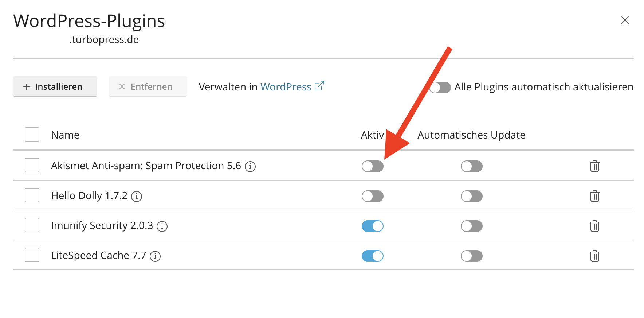This screenshot has height=318, width=644.
Task: Activate the Hello Dolly plugin
Action: point(372,196)
